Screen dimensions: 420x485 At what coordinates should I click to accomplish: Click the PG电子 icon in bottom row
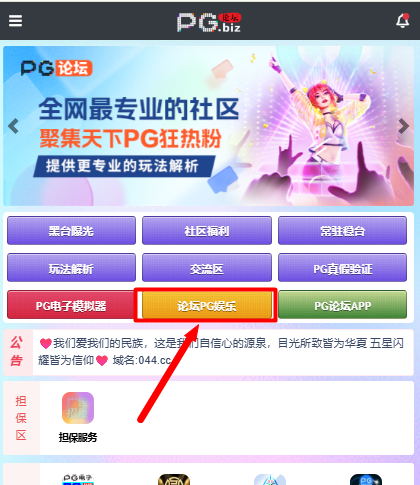tap(78, 479)
